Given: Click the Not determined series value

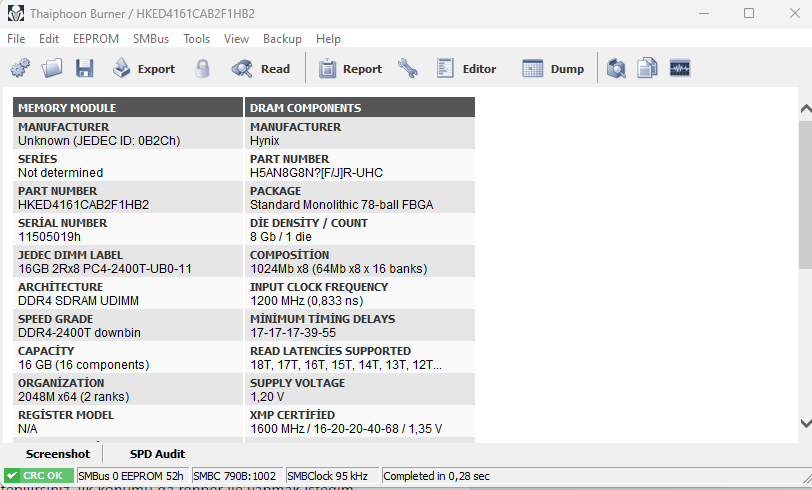Looking at the screenshot, I should click(x=60, y=173).
